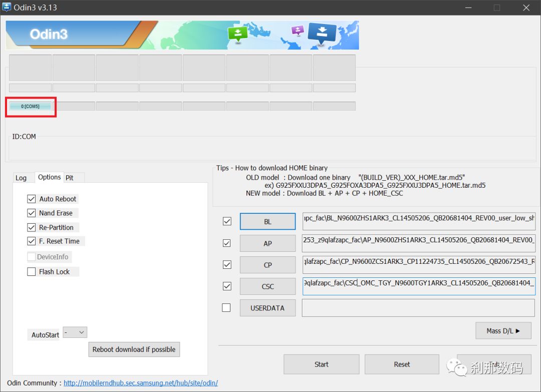The image size is (541, 392).
Task: Click the BL file selection button
Action: pyautogui.click(x=267, y=222)
